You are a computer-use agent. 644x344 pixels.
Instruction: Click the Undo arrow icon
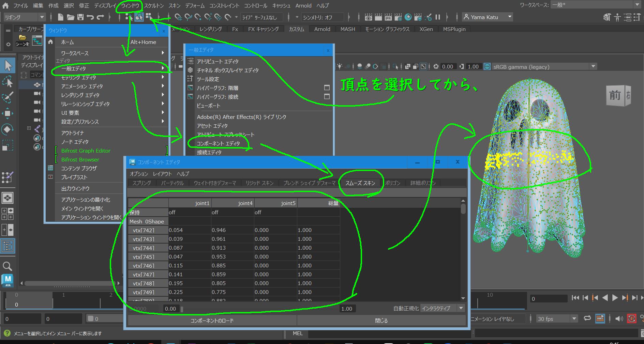pyautogui.click(x=90, y=17)
